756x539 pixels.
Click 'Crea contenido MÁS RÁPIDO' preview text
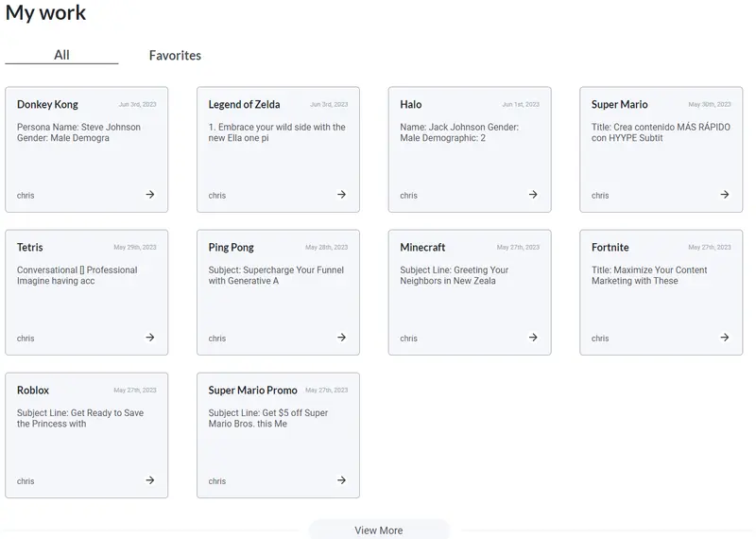coord(661,132)
